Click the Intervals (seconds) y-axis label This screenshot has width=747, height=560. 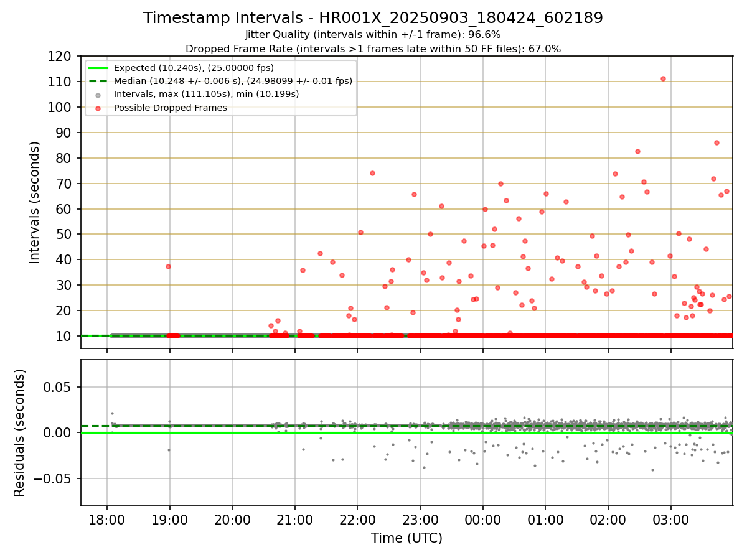click(35, 202)
